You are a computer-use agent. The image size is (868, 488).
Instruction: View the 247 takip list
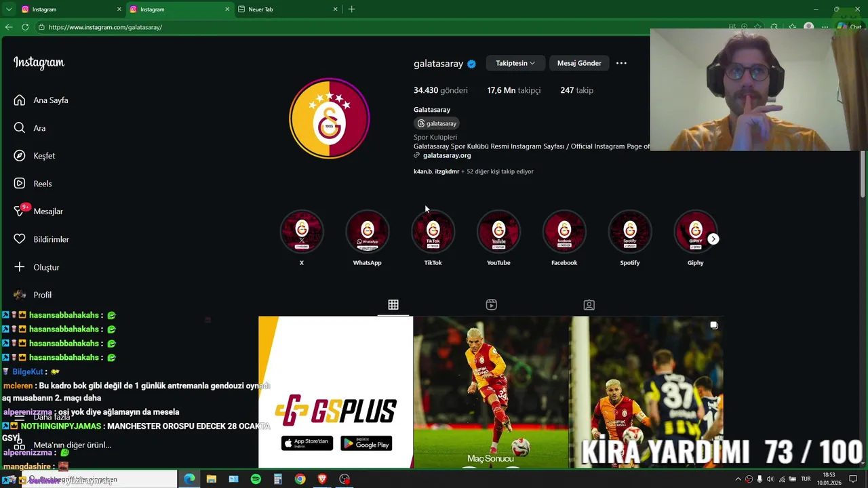pos(577,90)
